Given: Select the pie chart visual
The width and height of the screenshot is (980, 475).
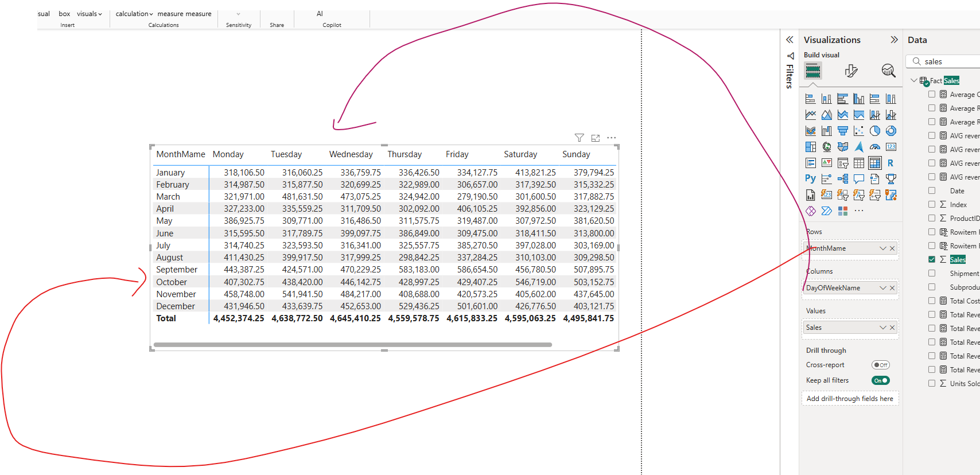Looking at the screenshot, I should (874, 131).
